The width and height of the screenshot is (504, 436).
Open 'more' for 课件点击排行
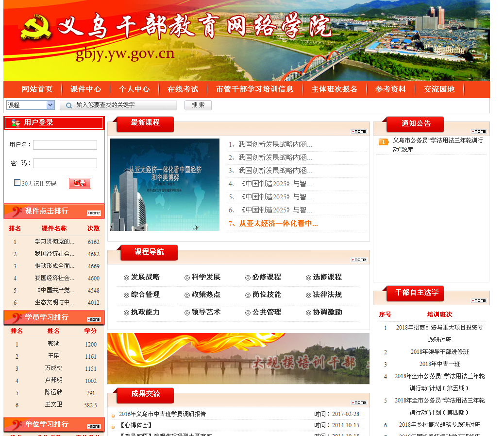(x=94, y=213)
